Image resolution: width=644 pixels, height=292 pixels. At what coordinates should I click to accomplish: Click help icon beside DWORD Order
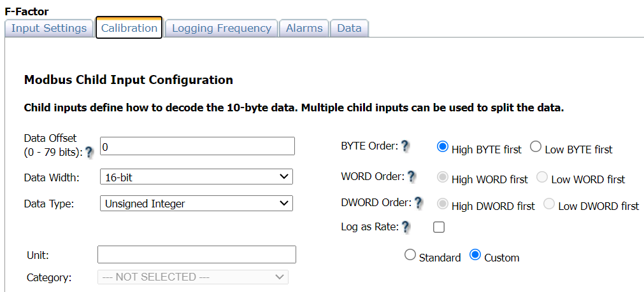(419, 203)
